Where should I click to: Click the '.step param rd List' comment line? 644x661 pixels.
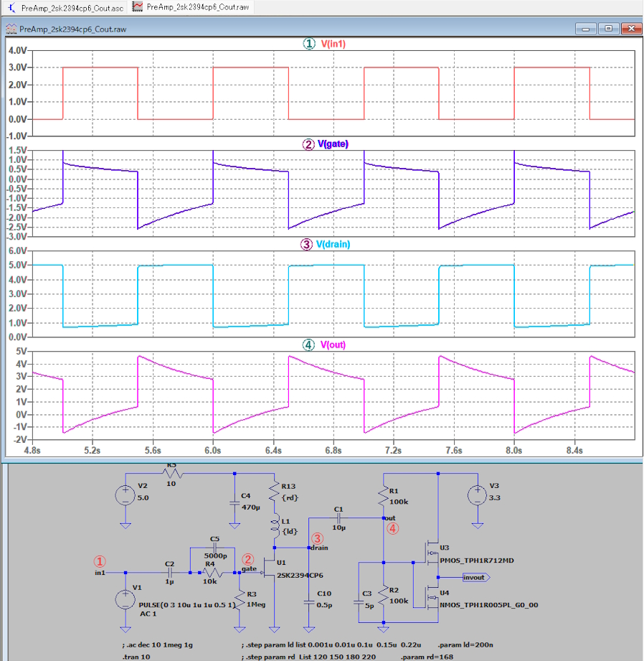click(308, 657)
